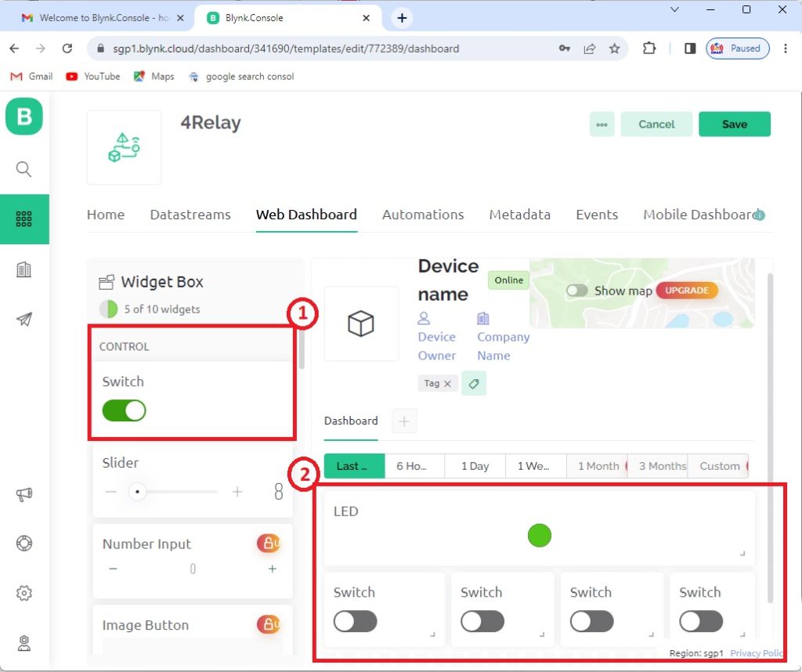Click the Blynk logo icon in sidebar
Image resolution: width=802 pixels, height=672 pixels.
pyautogui.click(x=24, y=117)
